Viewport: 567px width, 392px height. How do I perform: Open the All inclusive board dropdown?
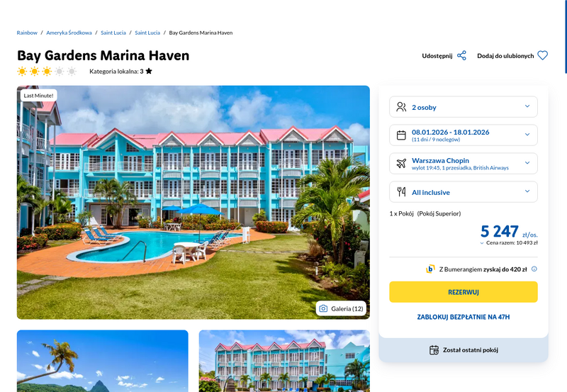coord(464,191)
